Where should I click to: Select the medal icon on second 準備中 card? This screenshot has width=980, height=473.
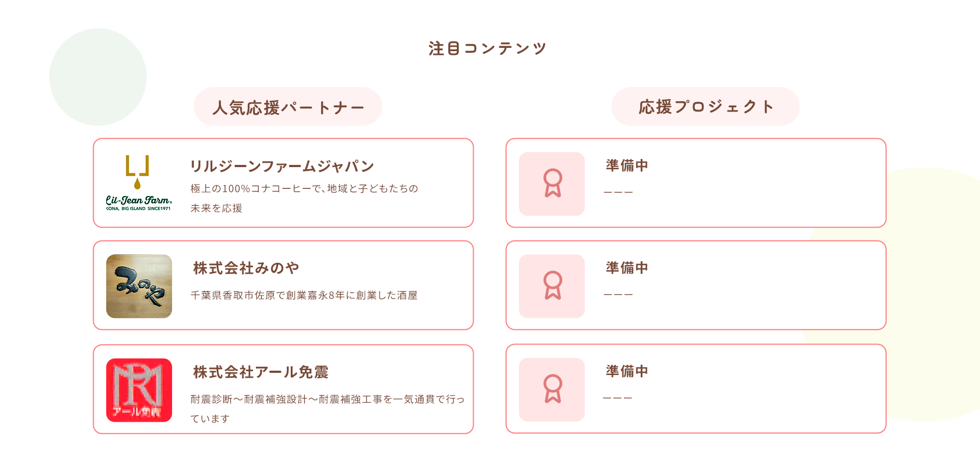coord(552,285)
